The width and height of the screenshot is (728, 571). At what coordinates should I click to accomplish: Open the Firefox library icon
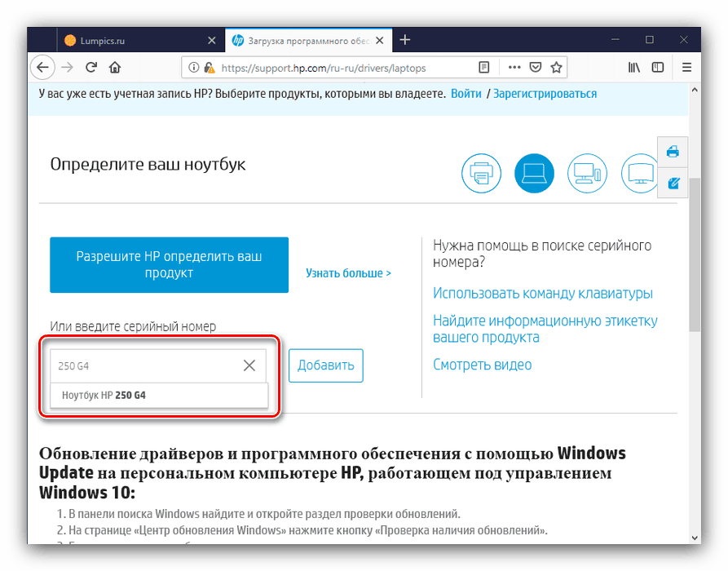click(633, 68)
